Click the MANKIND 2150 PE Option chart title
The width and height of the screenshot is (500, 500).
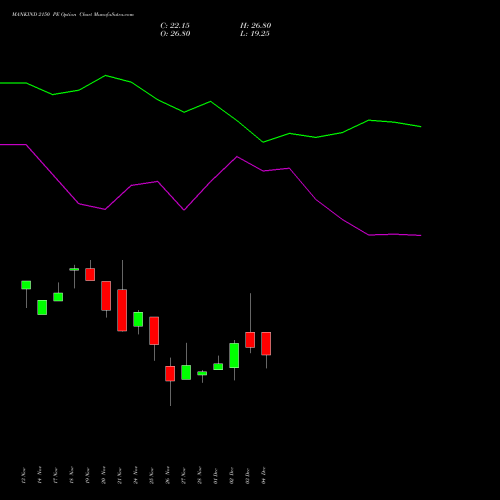pyautogui.click(x=73, y=14)
